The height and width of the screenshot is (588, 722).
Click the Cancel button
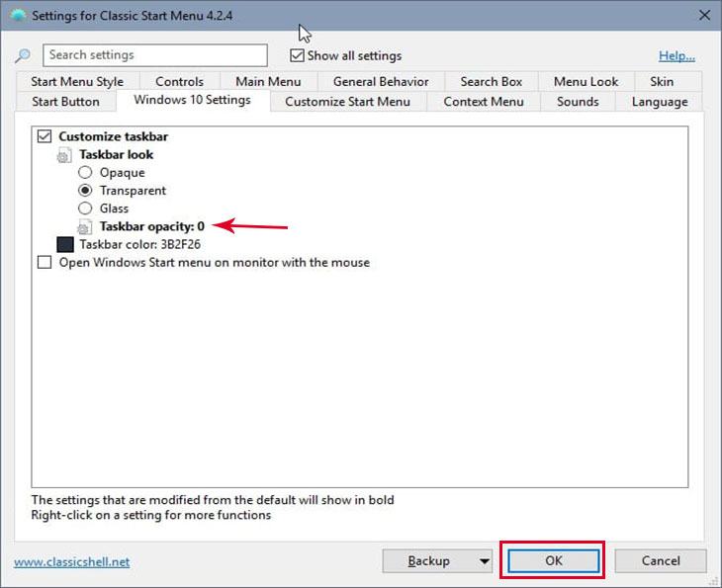pos(661,561)
